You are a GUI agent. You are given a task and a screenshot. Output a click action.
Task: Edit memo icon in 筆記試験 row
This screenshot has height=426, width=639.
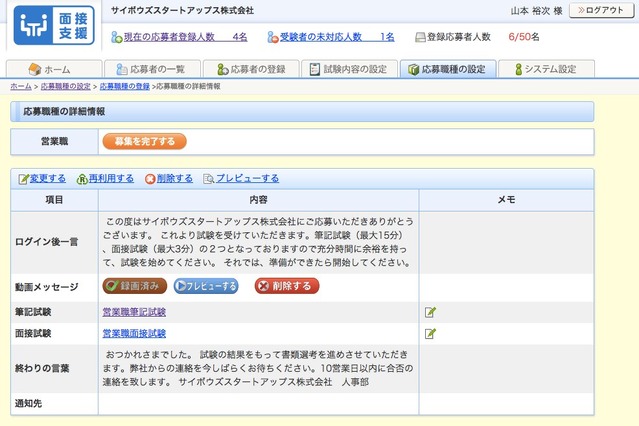pyautogui.click(x=430, y=312)
